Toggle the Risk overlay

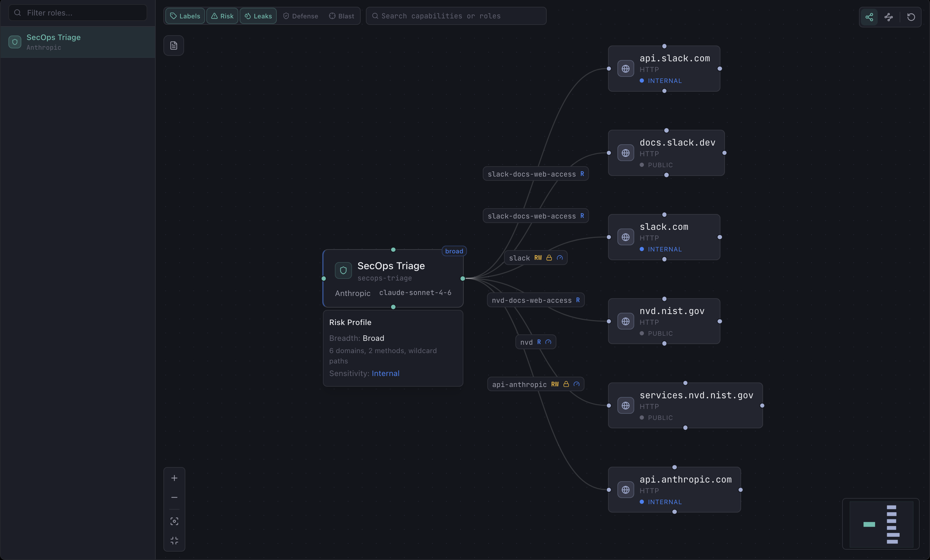222,16
